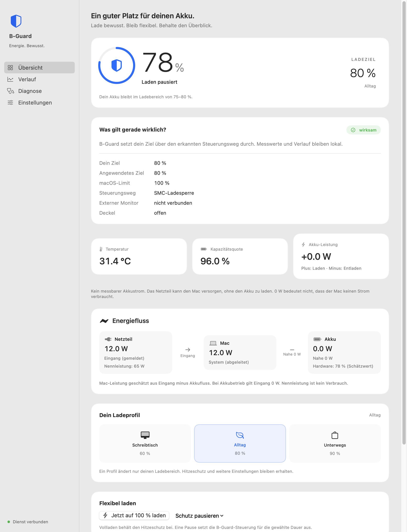Click the laptop icon next to Mac
Image resolution: width=407 pixels, height=532 pixels.
point(213,343)
